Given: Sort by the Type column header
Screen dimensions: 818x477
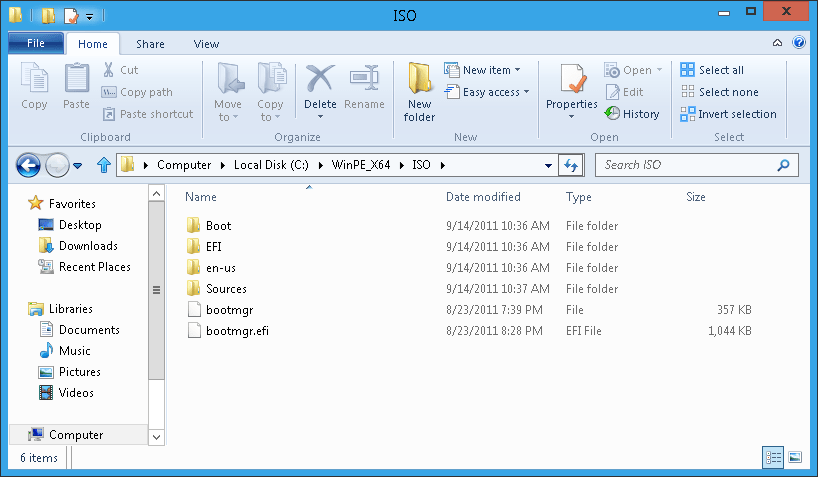Looking at the screenshot, I should click(x=579, y=197).
